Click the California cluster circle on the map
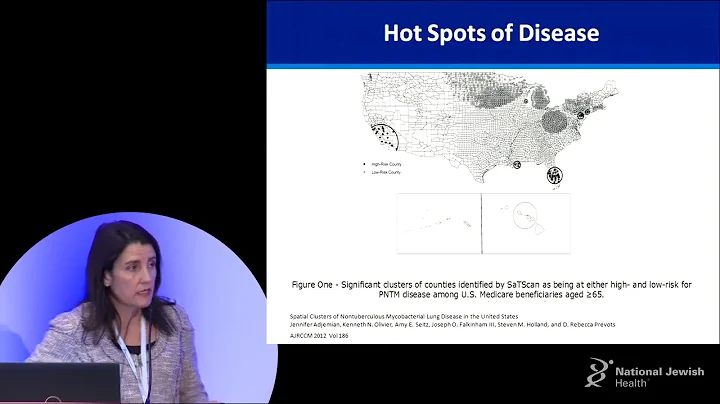The height and width of the screenshot is (404, 720). click(385, 137)
